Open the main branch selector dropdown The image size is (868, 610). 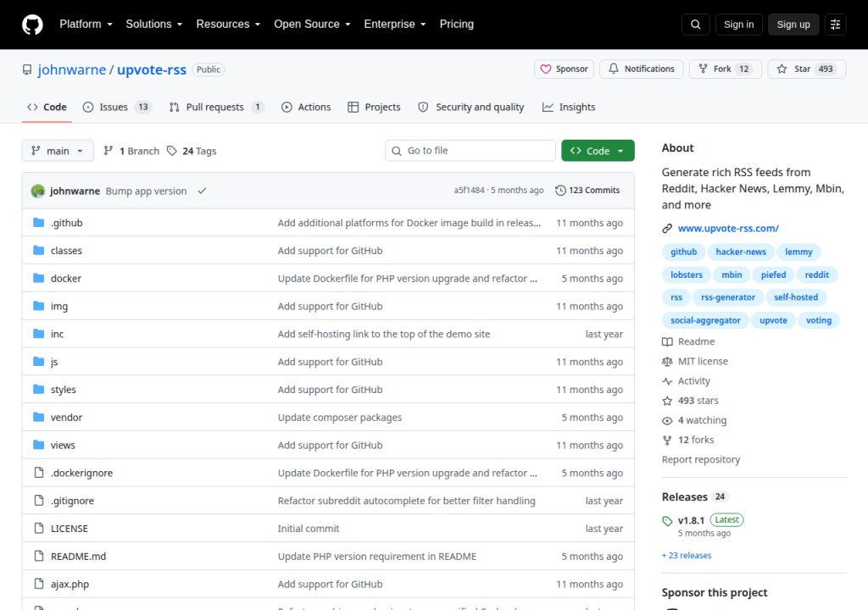coord(58,151)
